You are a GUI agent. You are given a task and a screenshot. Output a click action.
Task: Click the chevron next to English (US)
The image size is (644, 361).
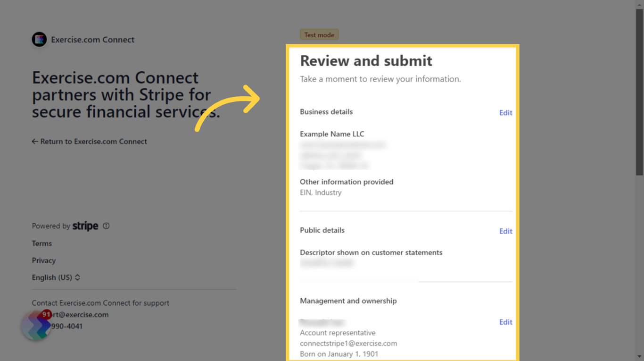pyautogui.click(x=78, y=277)
